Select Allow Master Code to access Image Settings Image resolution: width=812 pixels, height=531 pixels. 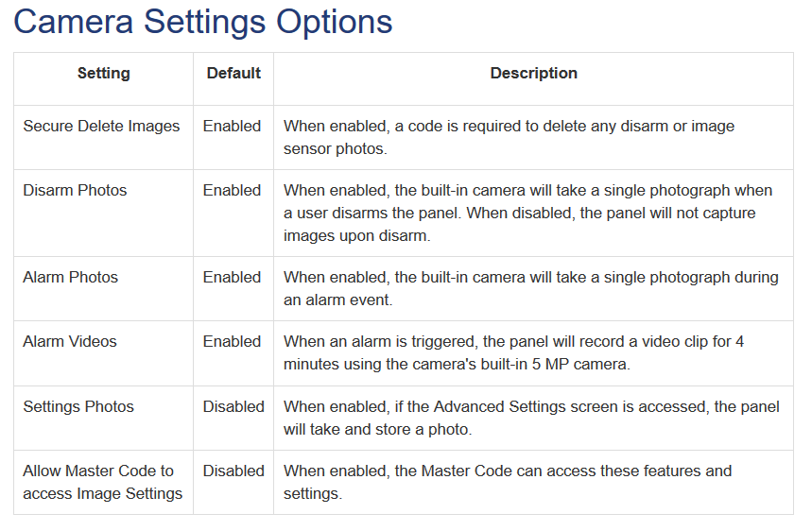point(102,482)
